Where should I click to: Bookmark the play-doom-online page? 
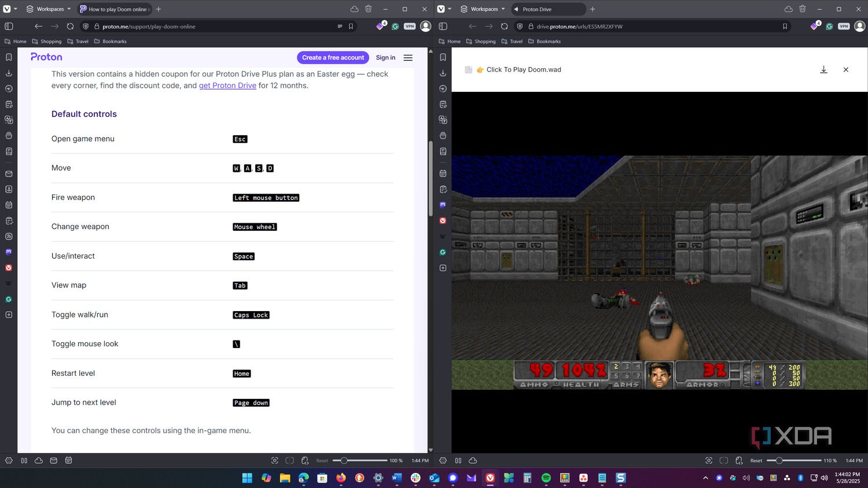pos(351,26)
